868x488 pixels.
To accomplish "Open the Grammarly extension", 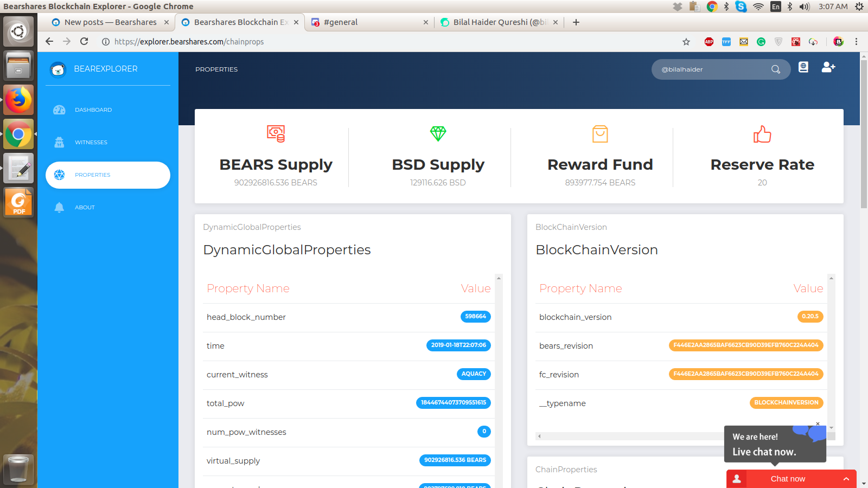I will click(761, 42).
